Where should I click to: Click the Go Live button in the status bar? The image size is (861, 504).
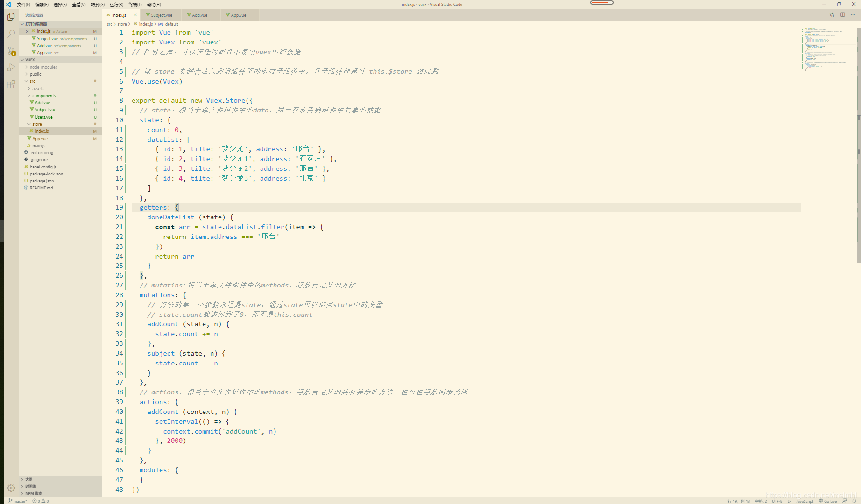pyautogui.click(x=828, y=501)
